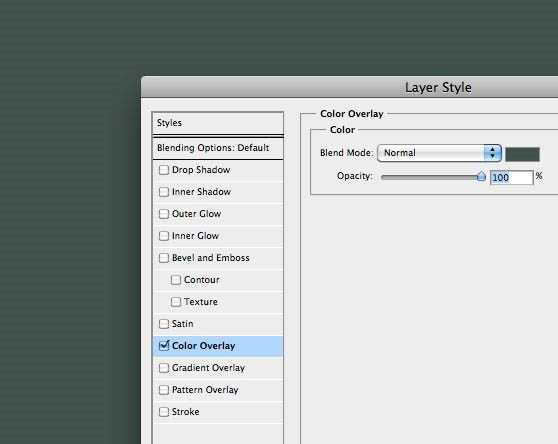Viewport: 558px width, 444px height.
Task: Tick the Outer Glow checkbox
Action: [x=164, y=214]
